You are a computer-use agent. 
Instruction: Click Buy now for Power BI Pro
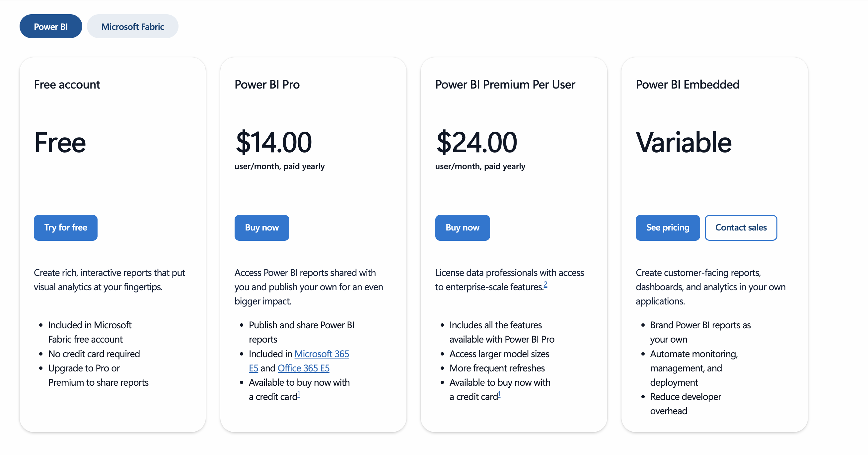pos(262,228)
